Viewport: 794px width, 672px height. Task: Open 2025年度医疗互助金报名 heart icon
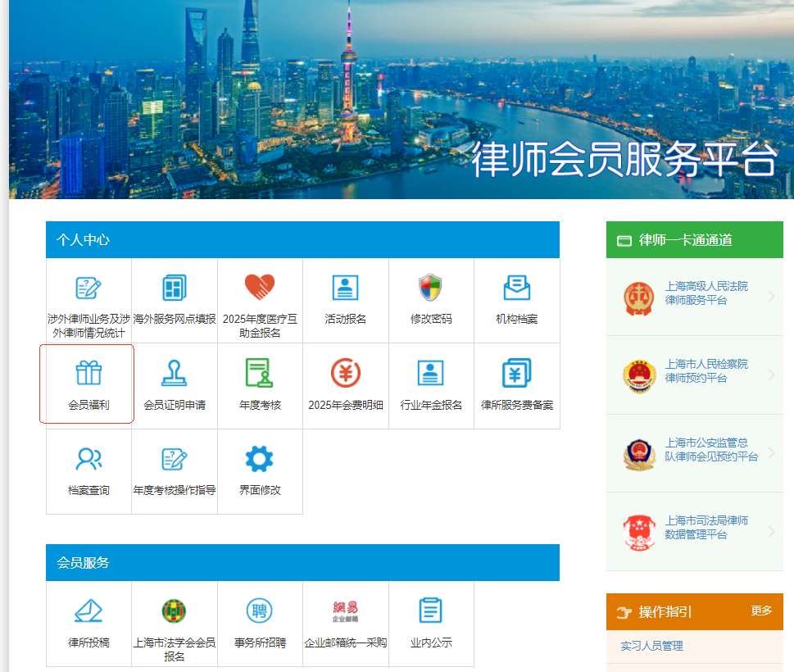point(260,288)
